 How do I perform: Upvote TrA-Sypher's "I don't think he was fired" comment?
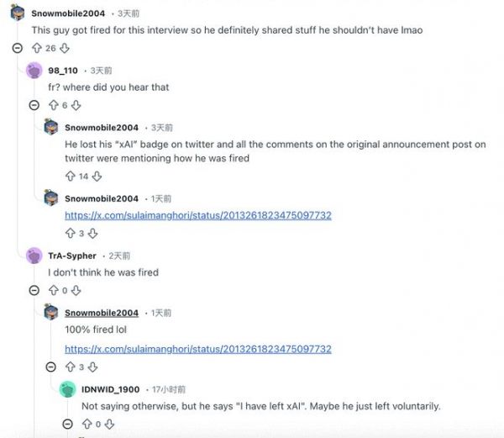coord(53,290)
